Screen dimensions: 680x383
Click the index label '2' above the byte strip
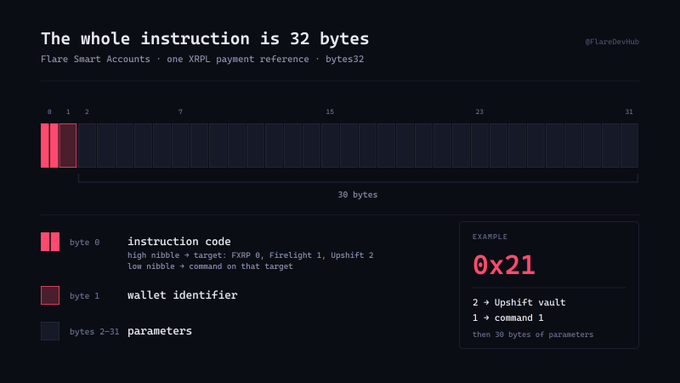[x=87, y=112]
